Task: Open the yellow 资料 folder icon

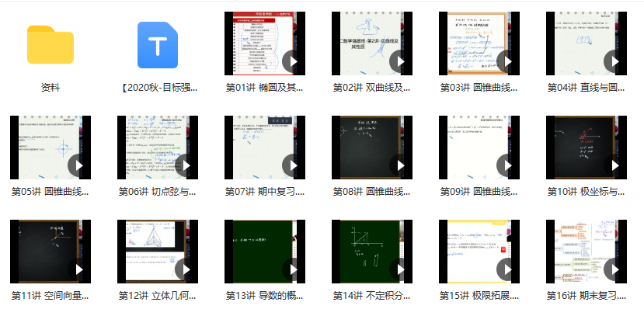Action: [50, 44]
